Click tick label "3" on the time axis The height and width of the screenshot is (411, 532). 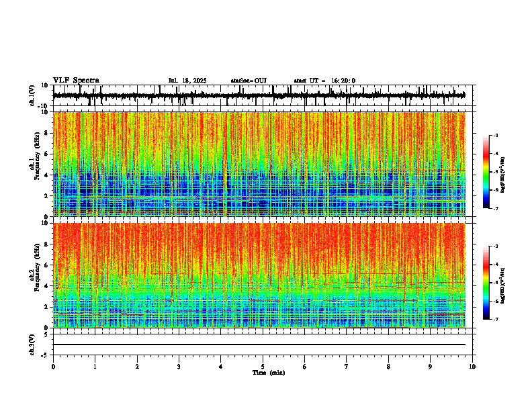(179, 367)
